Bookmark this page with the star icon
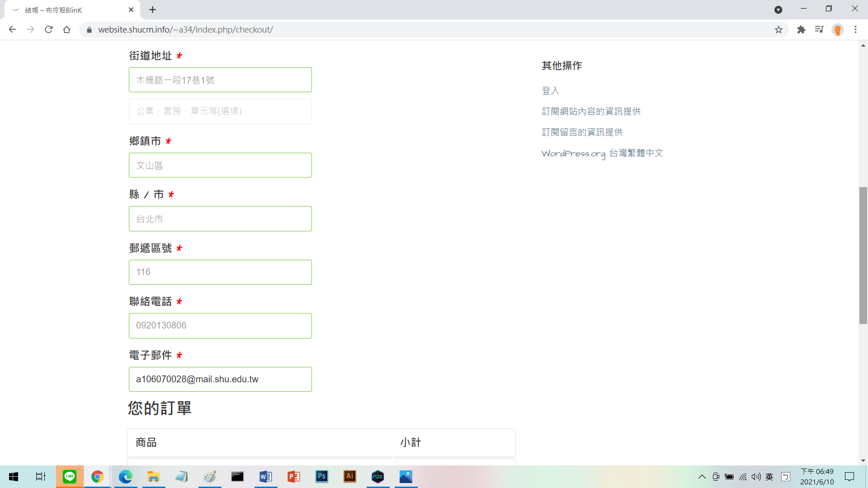This screenshot has width=868, height=488. (x=778, y=29)
